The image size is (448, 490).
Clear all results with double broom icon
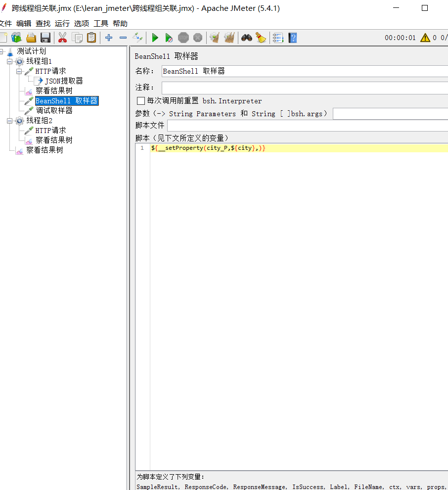pos(229,38)
